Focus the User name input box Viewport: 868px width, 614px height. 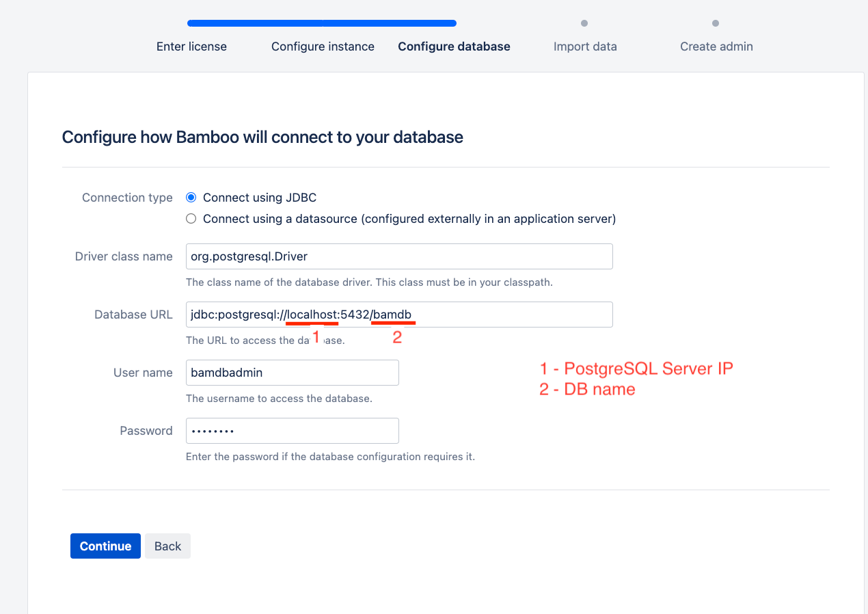[x=293, y=373]
